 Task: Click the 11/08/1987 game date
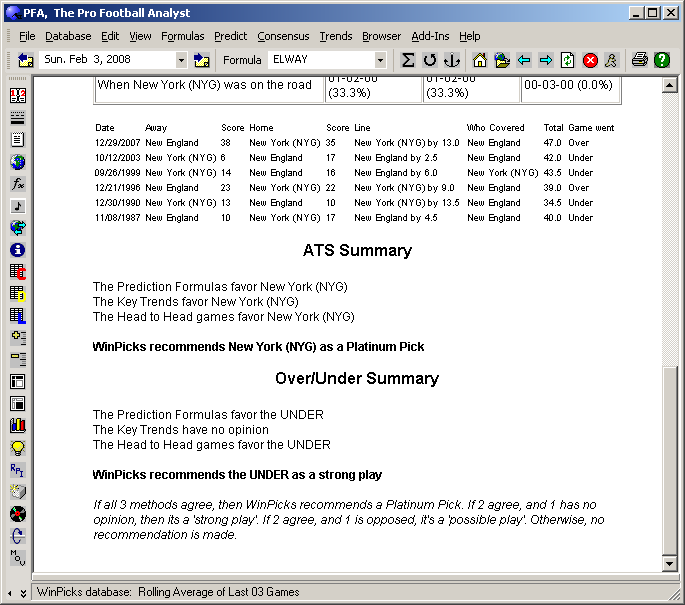point(118,218)
